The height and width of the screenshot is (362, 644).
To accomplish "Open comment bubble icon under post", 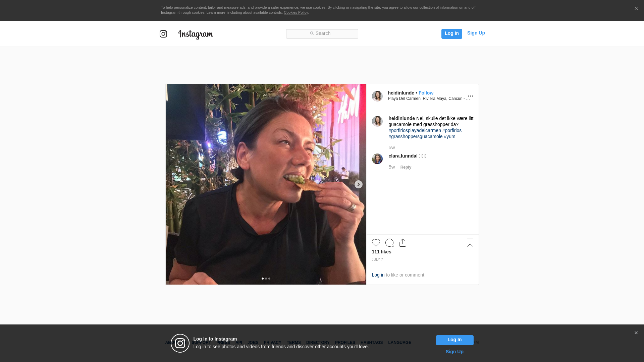I will tap(389, 243).
